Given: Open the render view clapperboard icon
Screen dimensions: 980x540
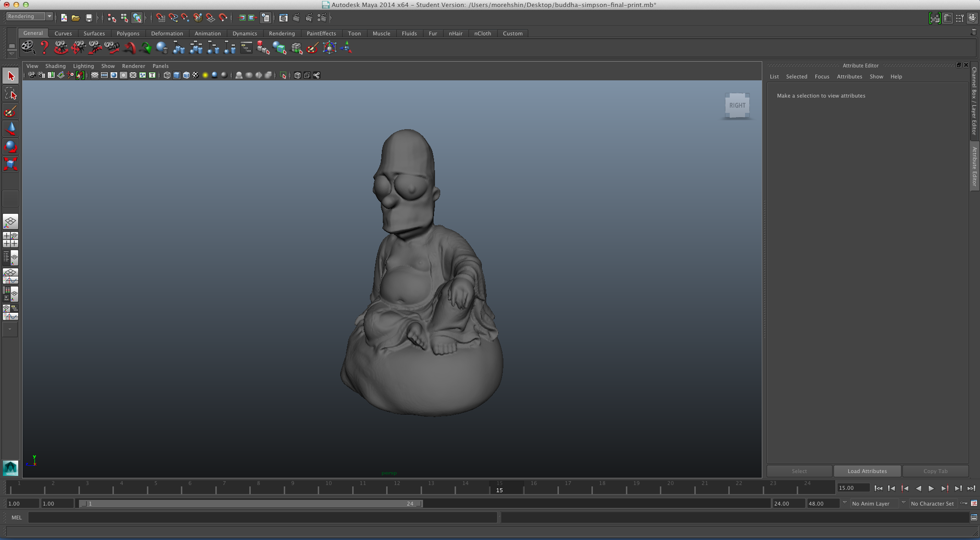Looking at the screenshot, I should pos(284,18).
